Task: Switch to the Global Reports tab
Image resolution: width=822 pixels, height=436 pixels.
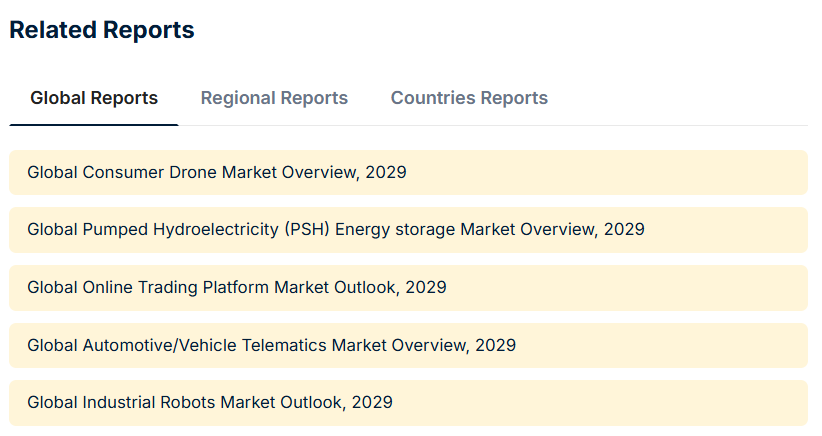Action: tap(94, 98)
